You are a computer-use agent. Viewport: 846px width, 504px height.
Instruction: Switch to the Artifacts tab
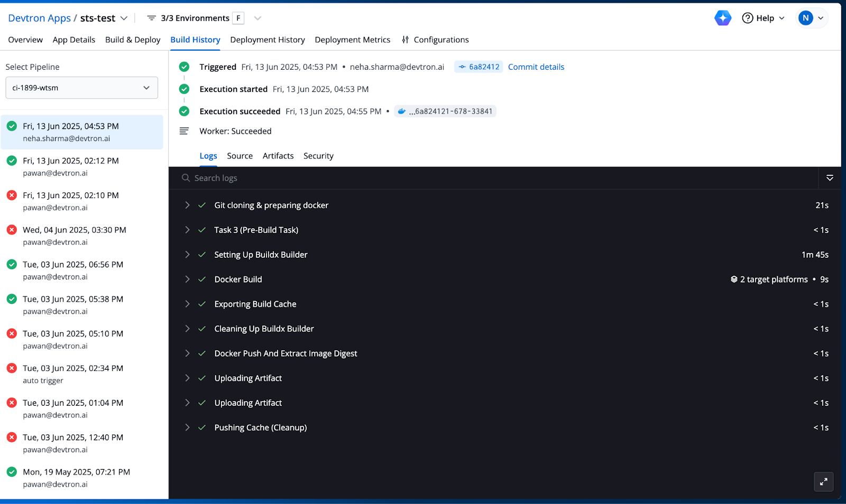coord(278,155)
